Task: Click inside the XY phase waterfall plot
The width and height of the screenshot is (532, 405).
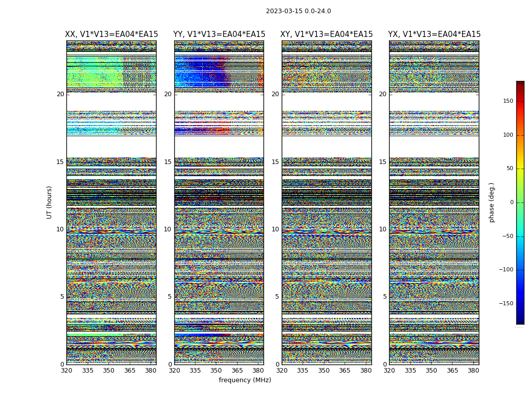Action: [x=327, y=202]
